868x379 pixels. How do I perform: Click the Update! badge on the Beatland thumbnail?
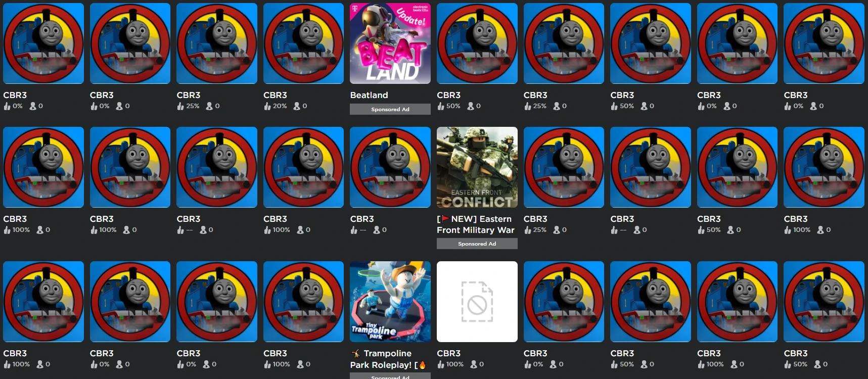[x=411, y=17]
